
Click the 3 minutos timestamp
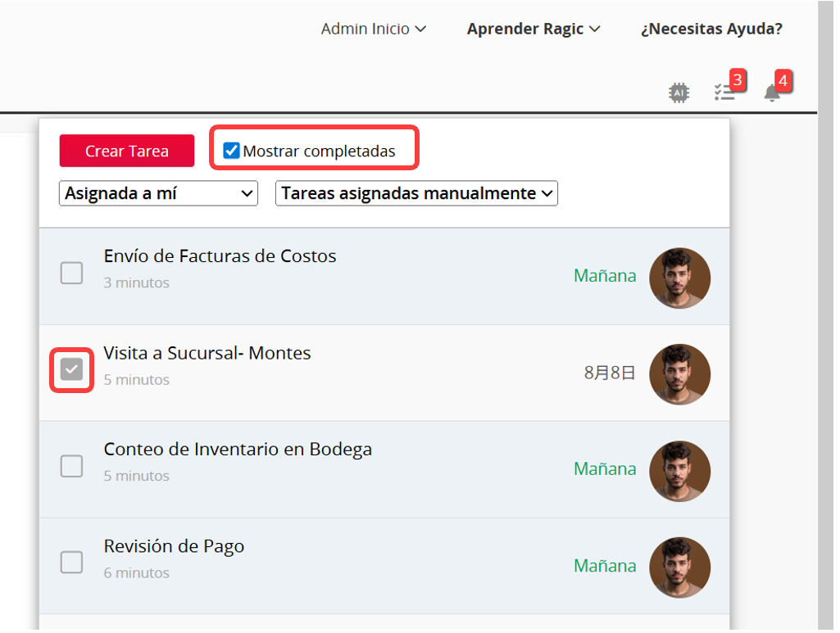tap(137, 283)
